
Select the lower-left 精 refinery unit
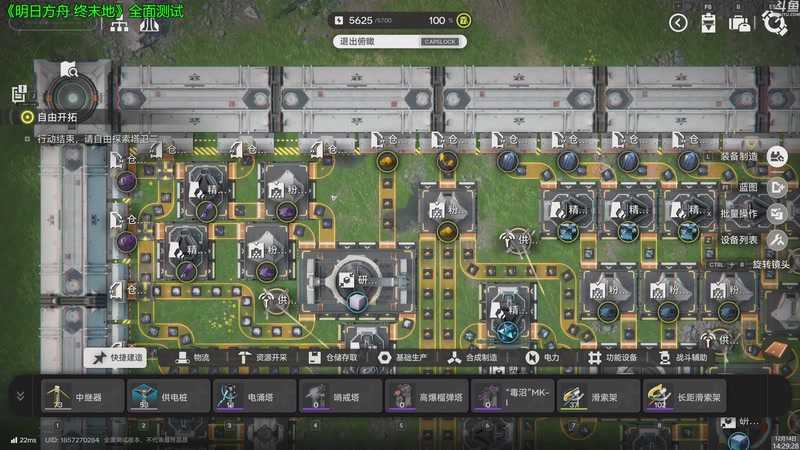(186, 250)
